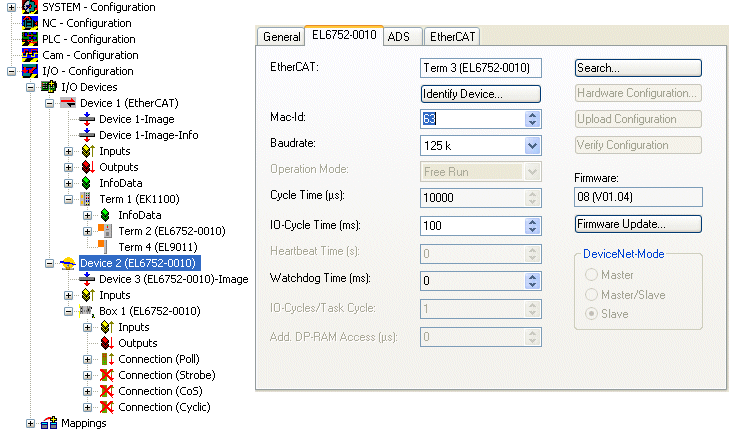Click the Device 1 (EtherCAT) icon

pyautogui.click(x=68, y=103)
